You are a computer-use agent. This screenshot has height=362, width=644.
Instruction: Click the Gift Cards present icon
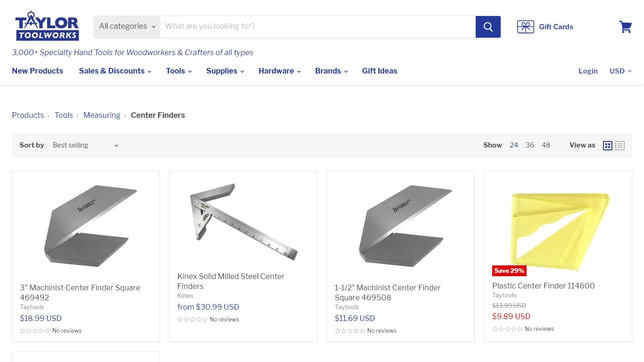[x=525, y=27]
